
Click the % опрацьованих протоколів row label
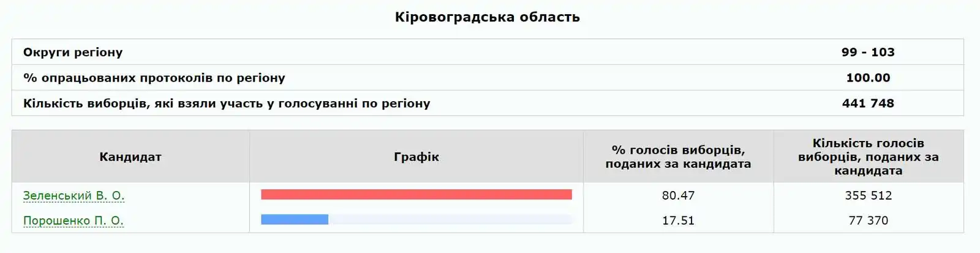(154, 78)
